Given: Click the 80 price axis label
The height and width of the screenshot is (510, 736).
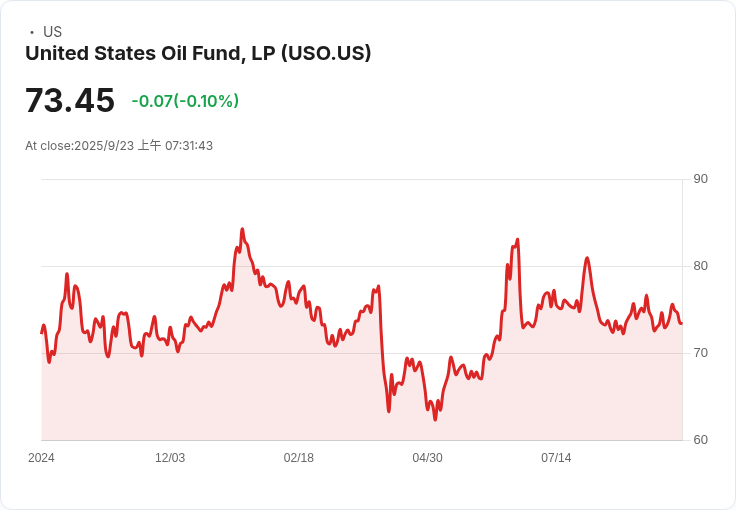Looking at the screenshot, I should tap(700, 266).
